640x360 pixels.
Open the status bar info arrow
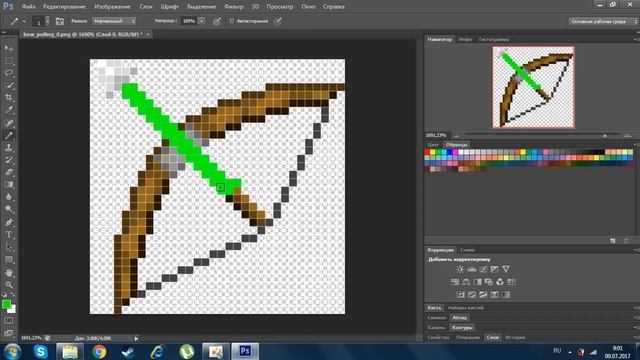point(136,338)
